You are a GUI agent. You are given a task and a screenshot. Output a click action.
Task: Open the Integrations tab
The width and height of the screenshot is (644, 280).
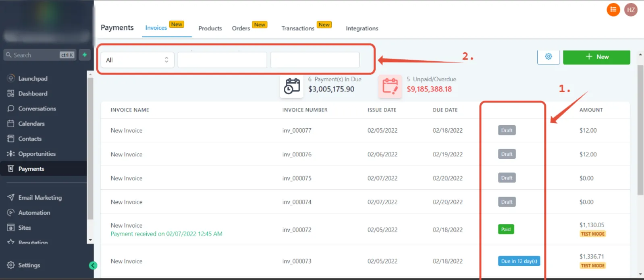tap(362, 28)
